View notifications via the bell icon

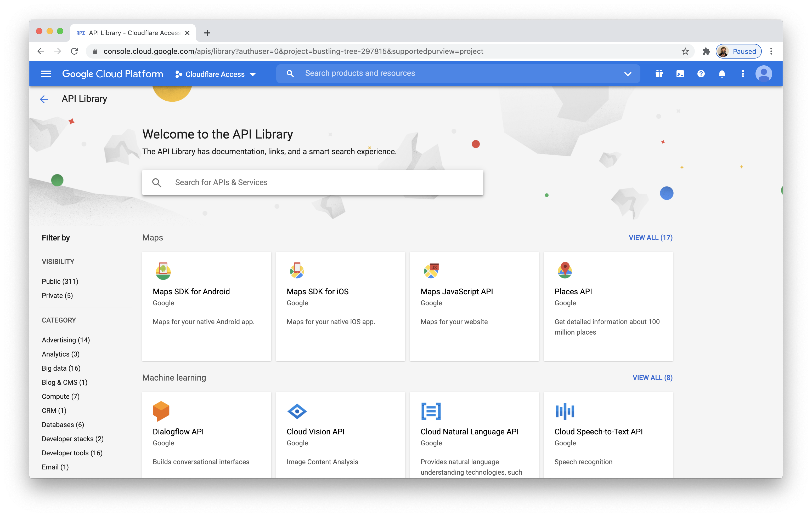click(722, 73)
